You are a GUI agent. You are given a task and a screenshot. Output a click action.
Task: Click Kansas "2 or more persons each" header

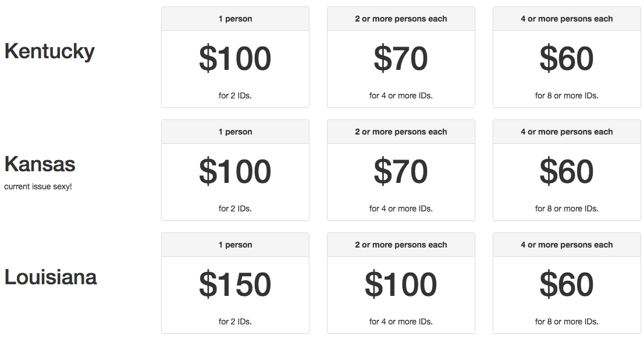point(401,132)
